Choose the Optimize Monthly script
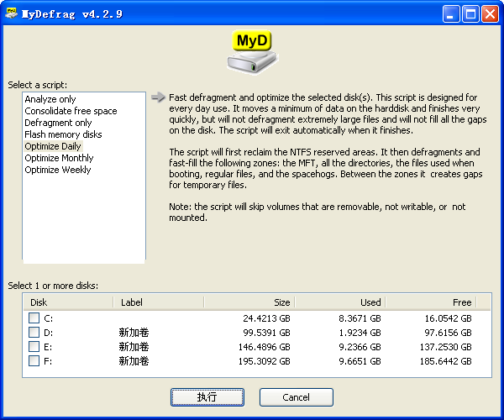This screenshot has height=420, width=504. [x=59, y=158]
